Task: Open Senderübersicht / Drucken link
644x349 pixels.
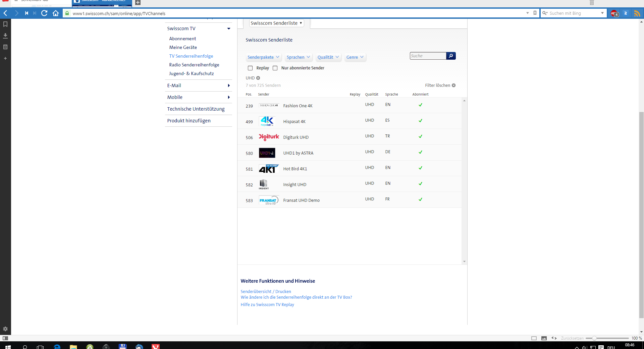Action: point(266,292)
